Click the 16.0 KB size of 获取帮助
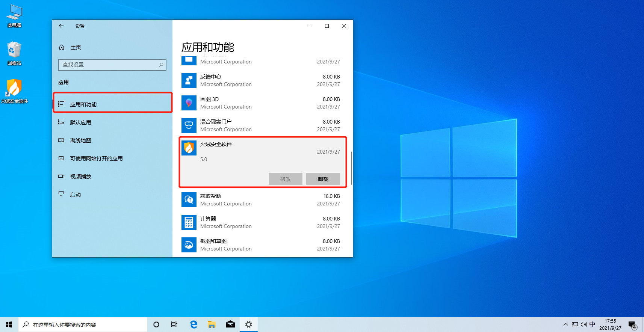The width and height of the screenshot is (644, 332). [332, 196]
